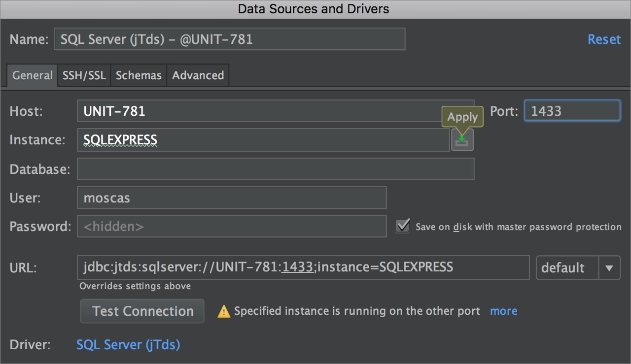
Task: Click the Test Connection button
Action: pos(142,311)
